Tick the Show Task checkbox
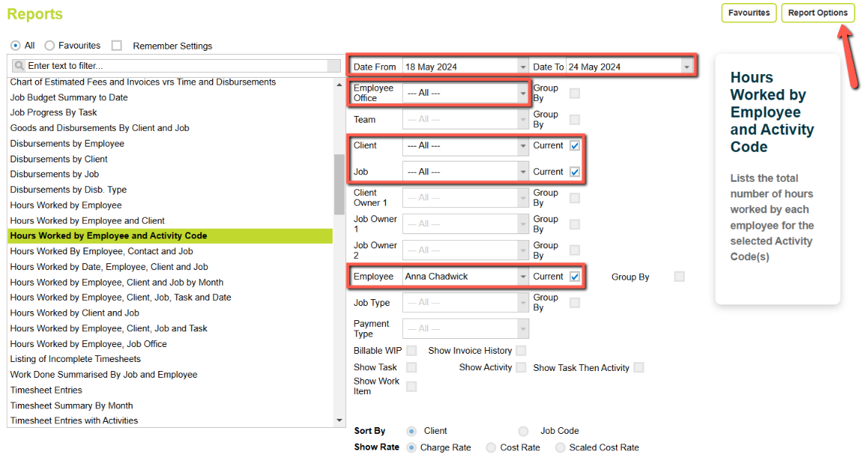Viewport: 868px width, 460px height. [x=411, y=367]
